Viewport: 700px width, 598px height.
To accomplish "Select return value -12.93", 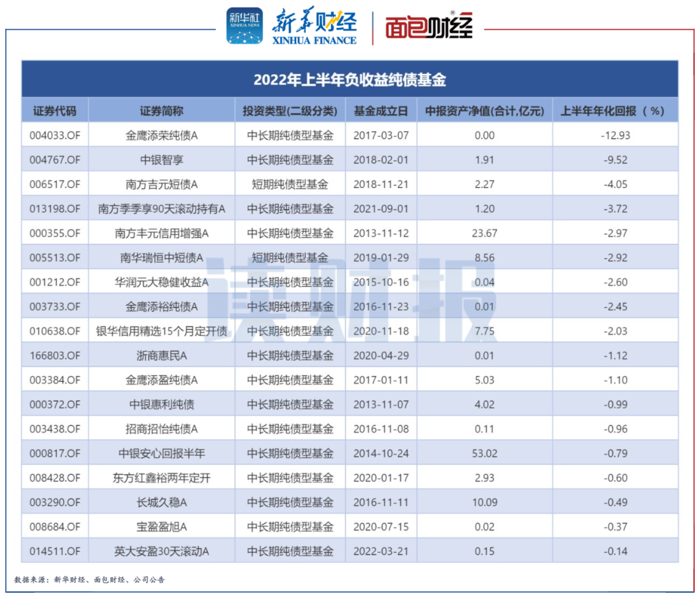I will click(615, 136).
